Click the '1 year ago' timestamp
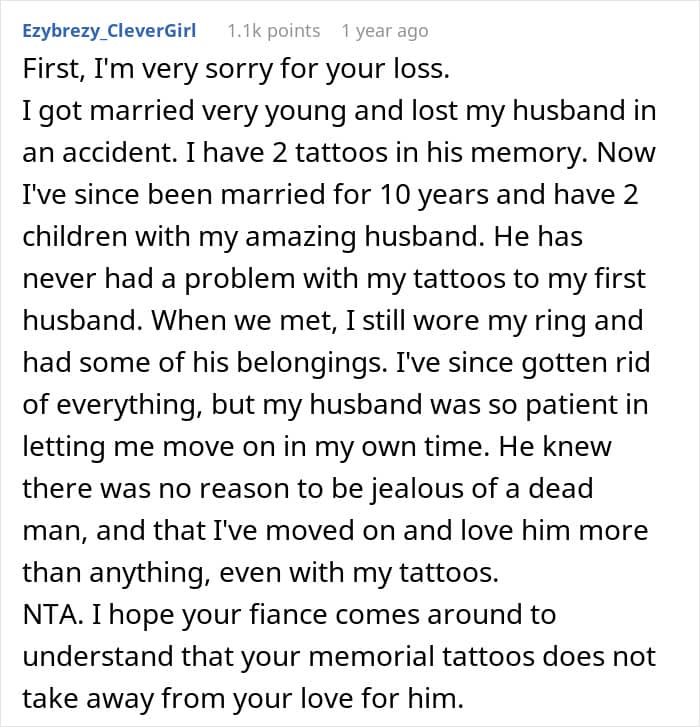The image size is (700, 727). (x=385, y=32)
